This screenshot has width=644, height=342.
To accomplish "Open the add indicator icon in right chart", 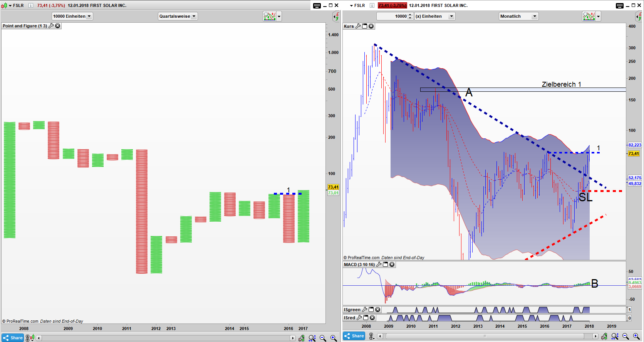I will click(x=589, y=16).
